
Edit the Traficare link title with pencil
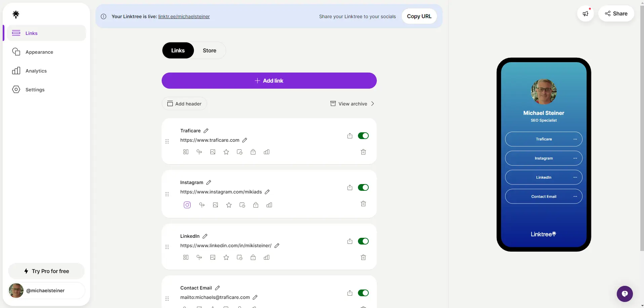206,131
